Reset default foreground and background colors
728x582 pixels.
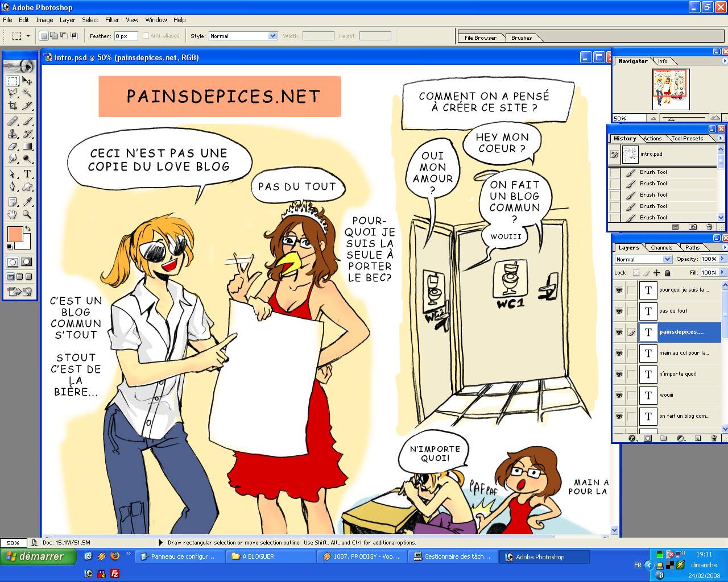point(10,247)
